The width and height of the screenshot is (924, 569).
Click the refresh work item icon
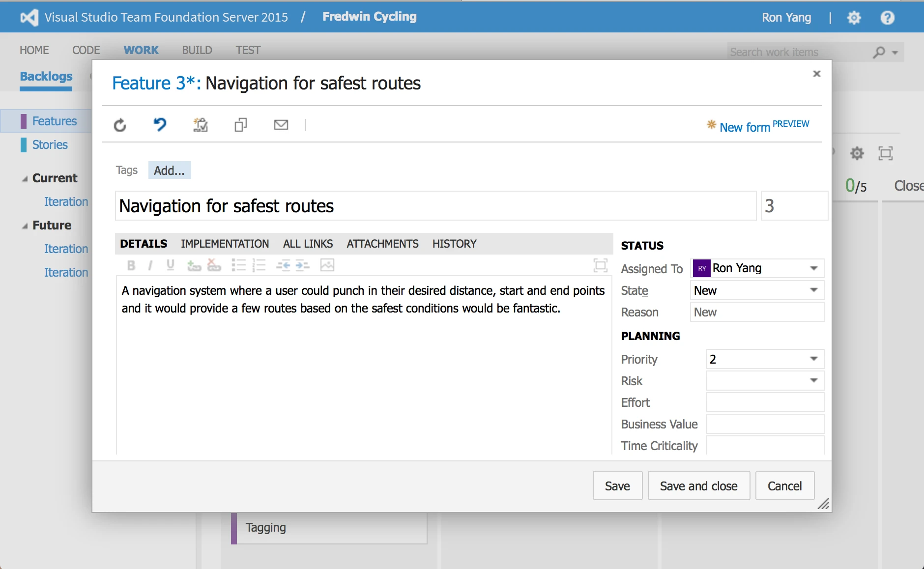pos(120,125)
